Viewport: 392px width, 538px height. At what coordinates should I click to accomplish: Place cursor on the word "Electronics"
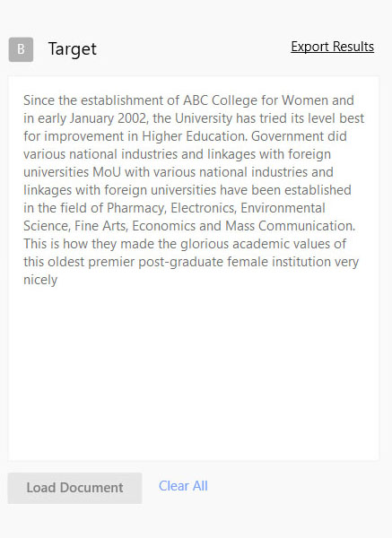coord(204,208)
